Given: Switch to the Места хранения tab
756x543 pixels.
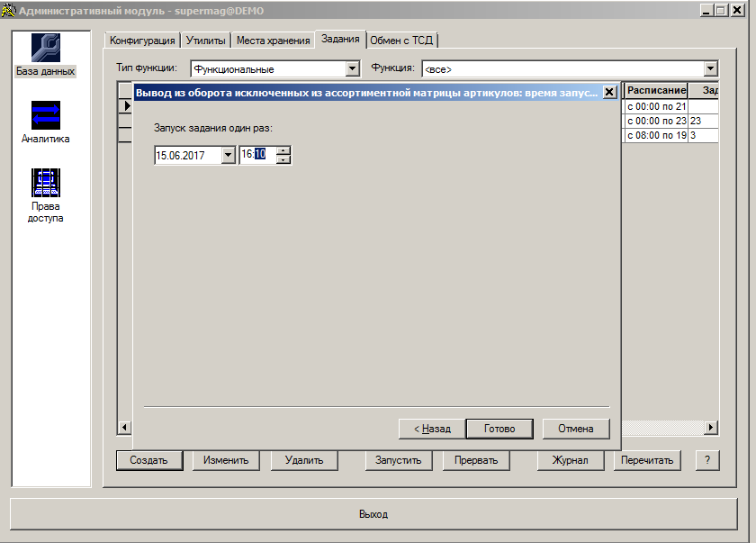Looking at the screenshot, I should 274,41.
